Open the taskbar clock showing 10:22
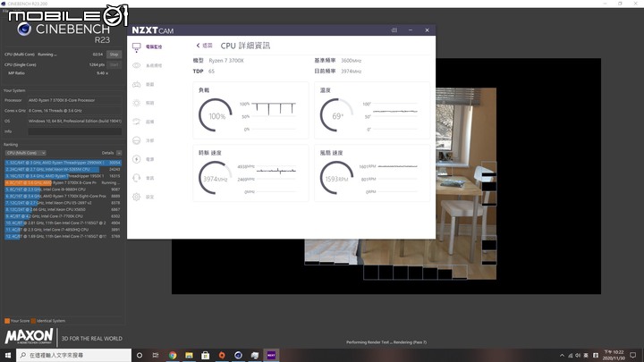Screen dimensions: 644x362 point(614,355)
